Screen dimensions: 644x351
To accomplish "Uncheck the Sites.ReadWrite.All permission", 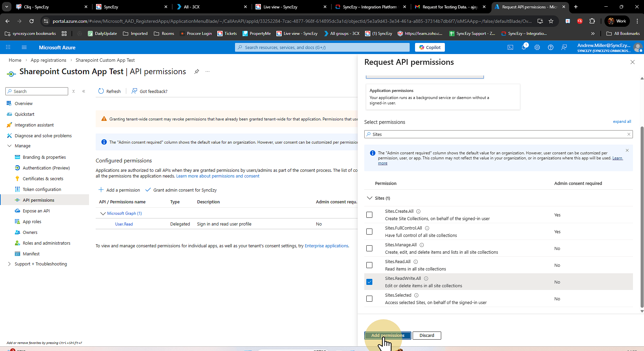I will (x=369, y=282).
